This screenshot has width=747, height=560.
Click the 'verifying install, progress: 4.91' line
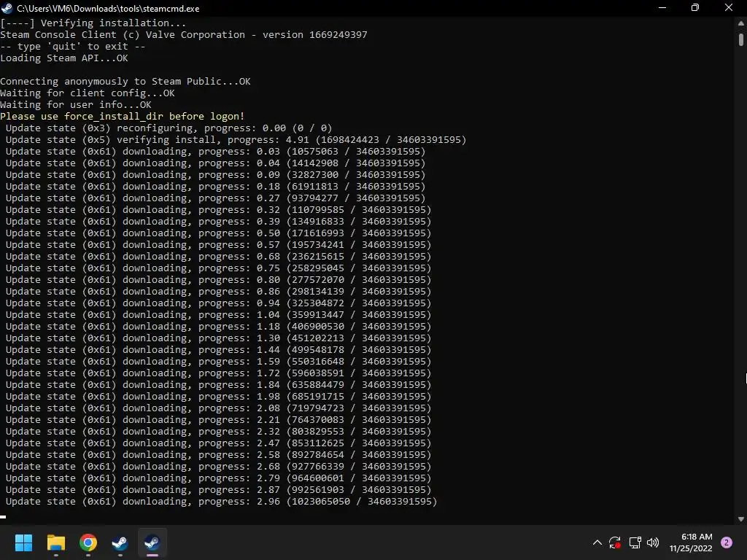click(236, 140)
